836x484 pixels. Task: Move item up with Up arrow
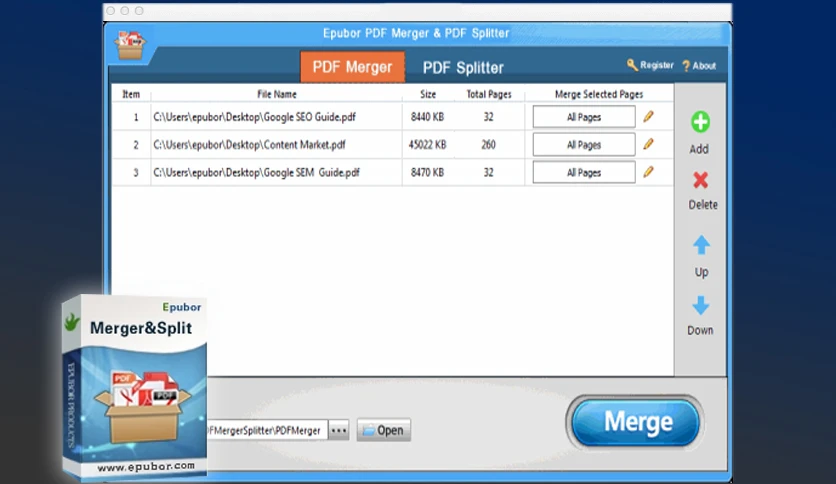pos(701,245)
